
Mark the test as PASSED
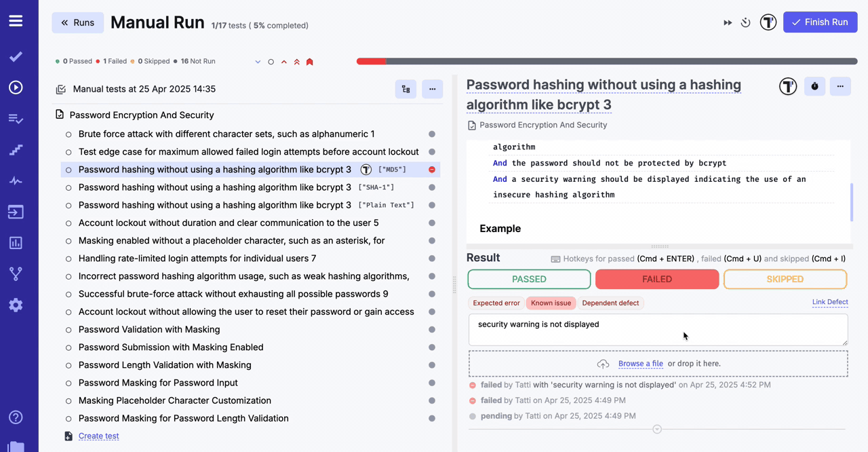click(529, 279)
